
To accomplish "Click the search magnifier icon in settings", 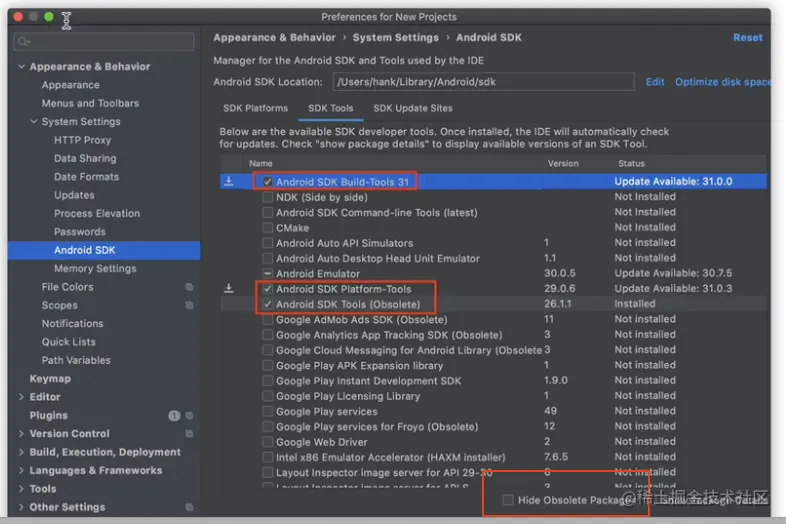I will 22,42.
